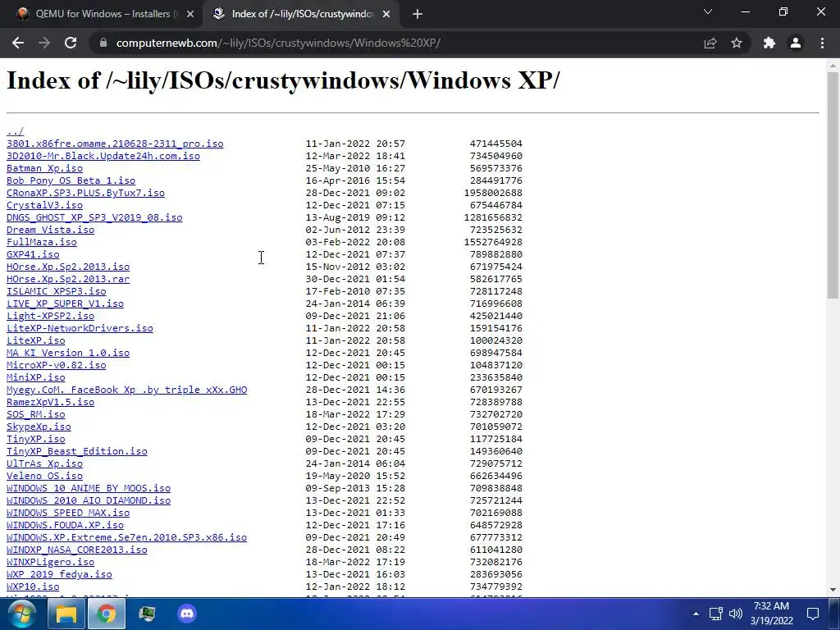
Task: Download RamezXpV1.5.iso
Action: coord(50,402)
